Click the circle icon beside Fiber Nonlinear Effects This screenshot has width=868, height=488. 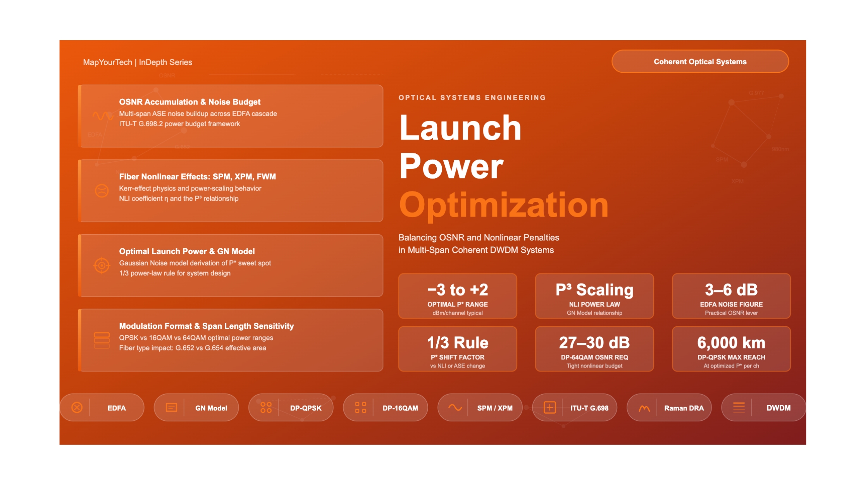point(102,191)
